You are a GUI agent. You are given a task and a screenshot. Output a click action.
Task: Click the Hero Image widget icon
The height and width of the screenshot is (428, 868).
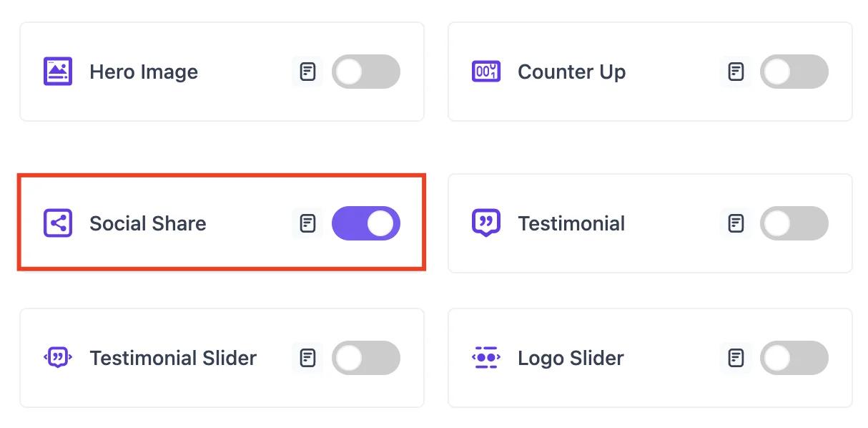tap(57, 71)
